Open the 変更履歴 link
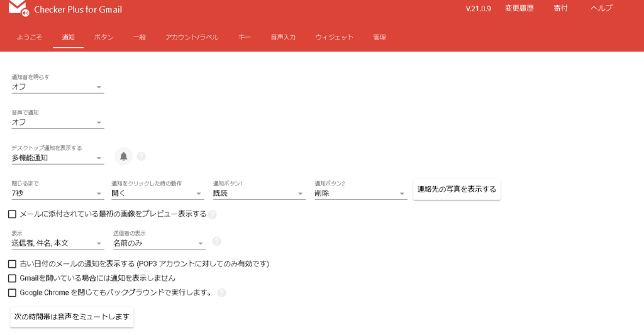Screen dimensions: 644x335 pyautogui.click(x=519, y=8)
